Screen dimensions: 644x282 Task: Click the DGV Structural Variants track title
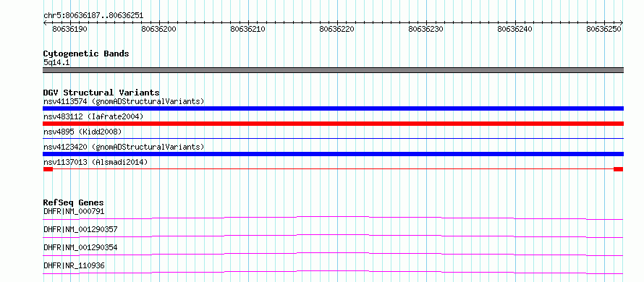(101, 93)
